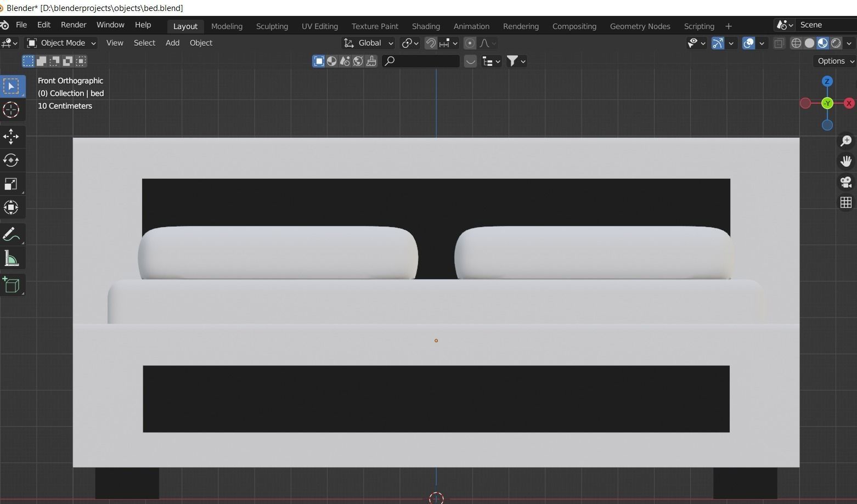The image size is (857, 504).
Task: Click the viewport zoom magnifier icon
Action: (x=846, y=141)
